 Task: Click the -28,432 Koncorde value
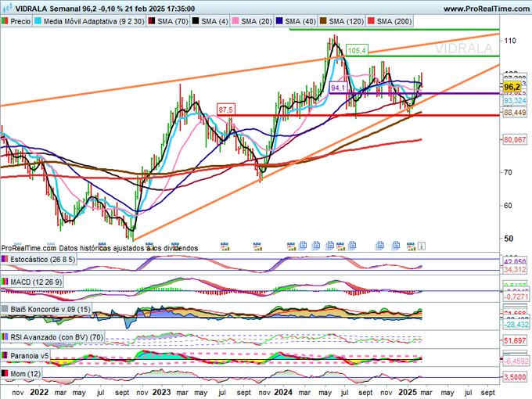coord(515,325)
